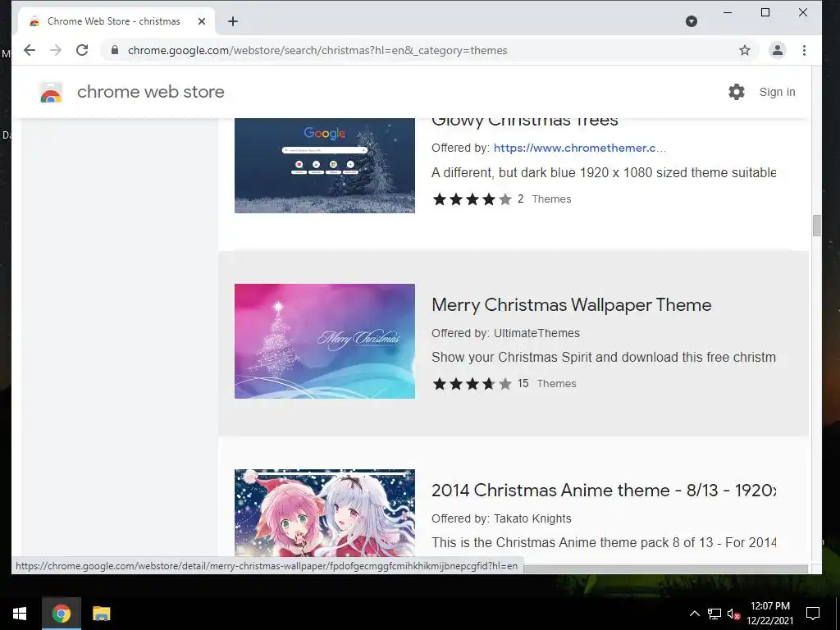840x630 pixels.
Task: Open the Merry Christmas Wallpaper Theme title
Action: coord(572,305)
